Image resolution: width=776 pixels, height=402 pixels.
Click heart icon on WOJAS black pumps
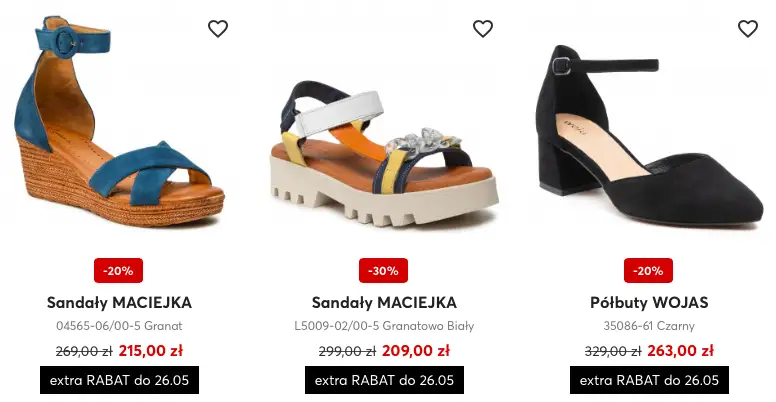748,29
